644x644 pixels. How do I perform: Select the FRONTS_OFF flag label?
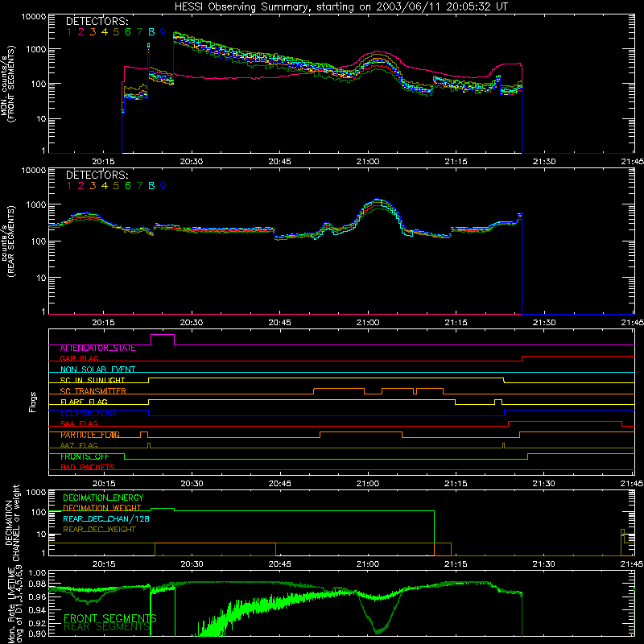(85, 456)
